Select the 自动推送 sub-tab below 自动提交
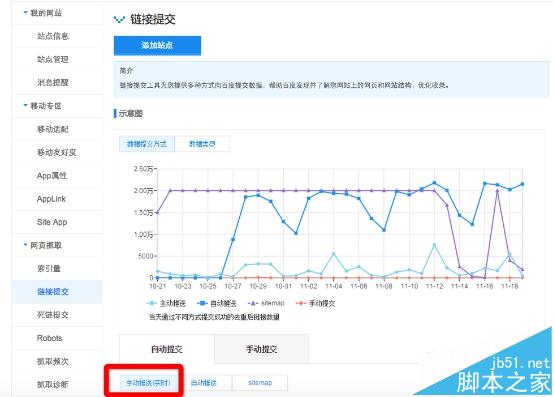Image resolution: width=554 pixels, height=397 pixels. coord(204,383)
